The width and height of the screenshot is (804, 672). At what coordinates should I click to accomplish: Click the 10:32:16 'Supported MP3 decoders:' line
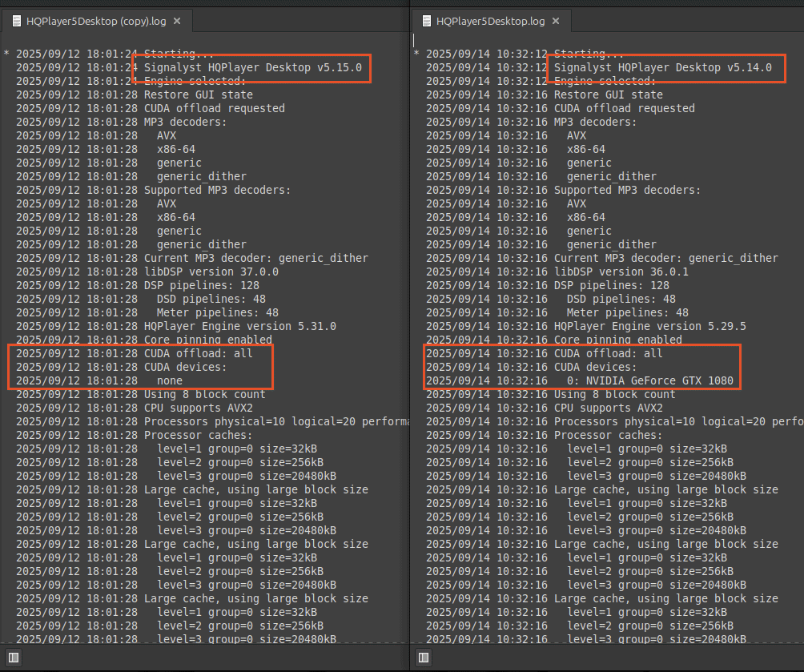(564, 191)
